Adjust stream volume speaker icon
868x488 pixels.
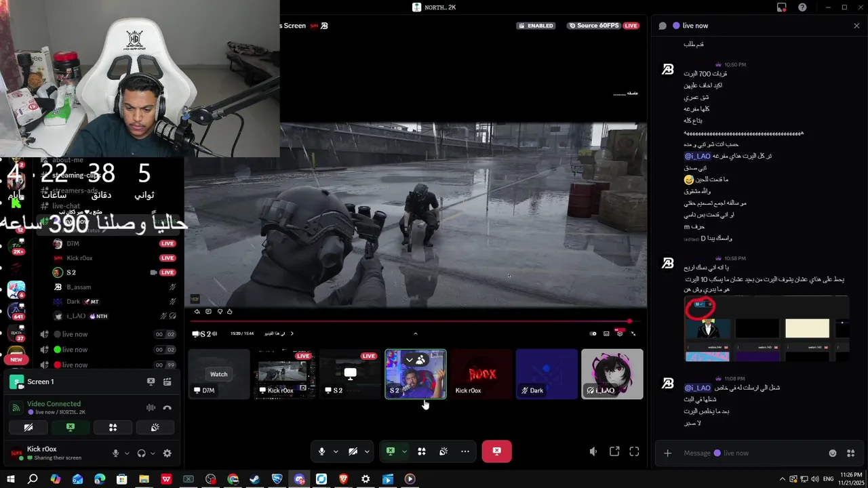[593, 451]
